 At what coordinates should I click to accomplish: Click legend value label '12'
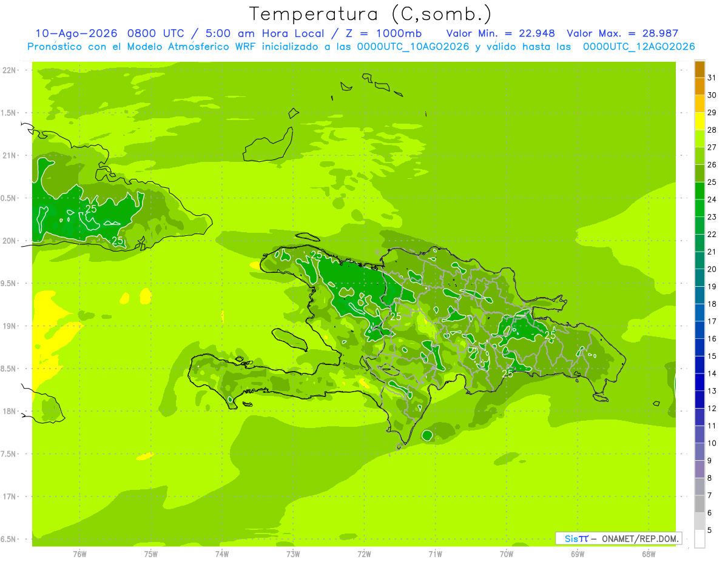pyautogui.click(x=712, y=408)
